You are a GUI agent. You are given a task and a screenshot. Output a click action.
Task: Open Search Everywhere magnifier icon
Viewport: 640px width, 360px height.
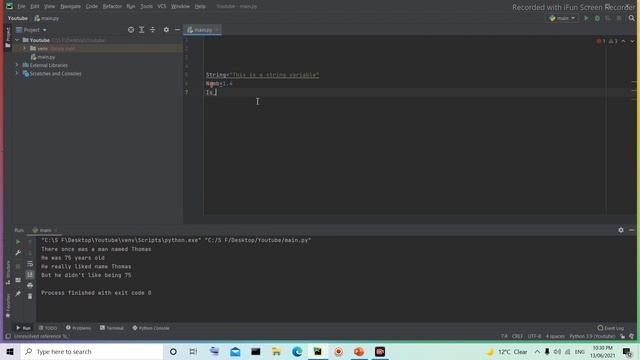[631, 18]
